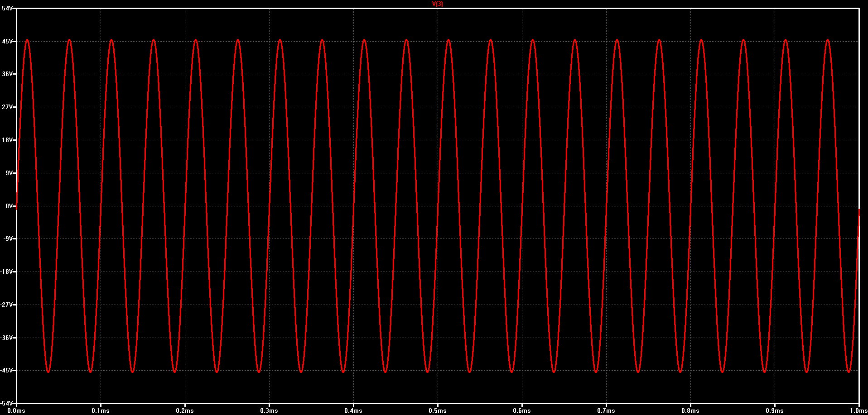
Task: Click the 0.2ms time axis label
Action: (x=185, y=411)
